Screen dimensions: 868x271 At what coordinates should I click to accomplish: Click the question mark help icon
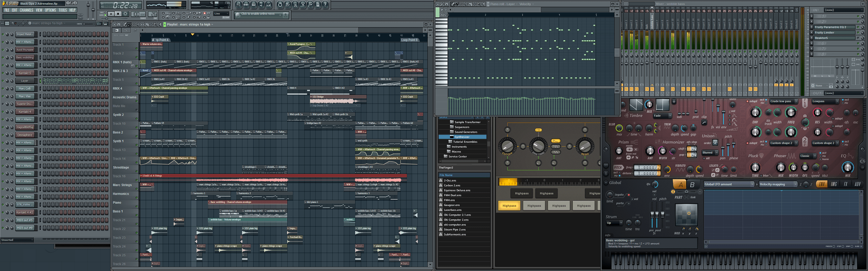[325, 4]
